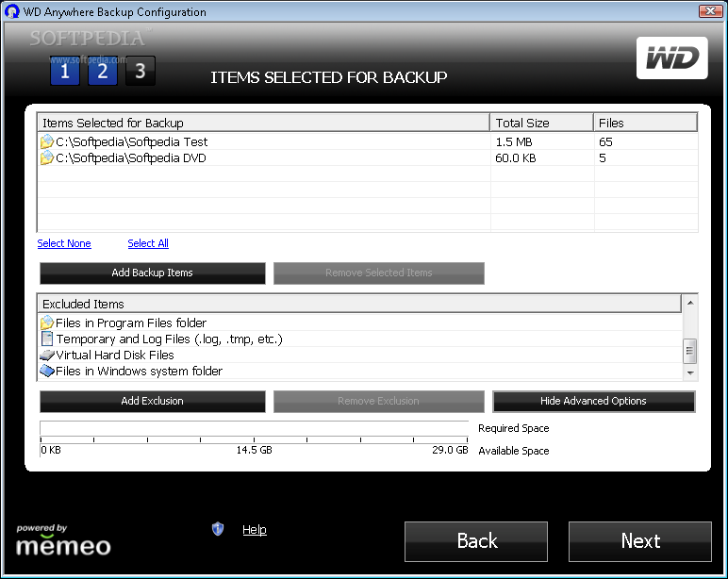Click the app icon in the title bar
The width and height of the screenshot is (728, 579).
pos(12,11)
